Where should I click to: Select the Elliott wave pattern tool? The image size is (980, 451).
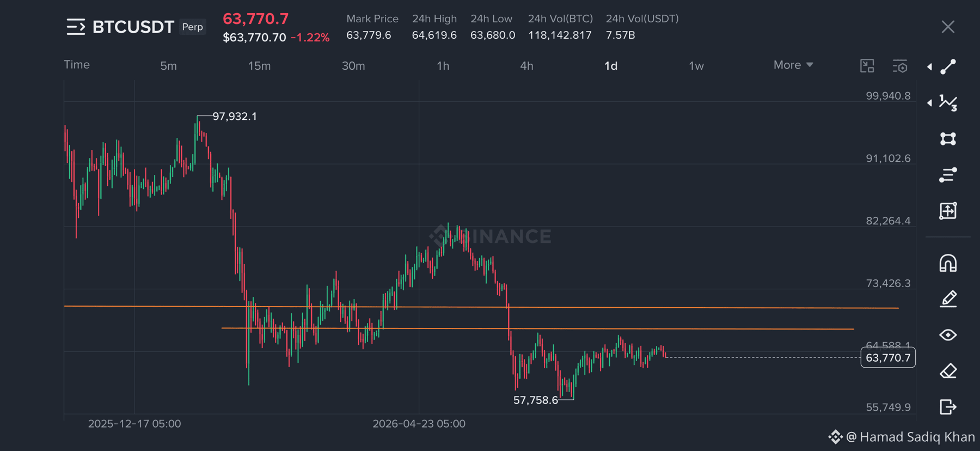pyautogui.click(x=948, y=102)
